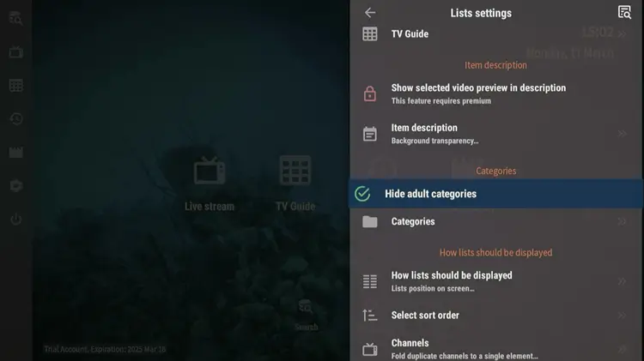Click the large Live stream TV icon
The image size is (644, 361).
coord(209,171)
